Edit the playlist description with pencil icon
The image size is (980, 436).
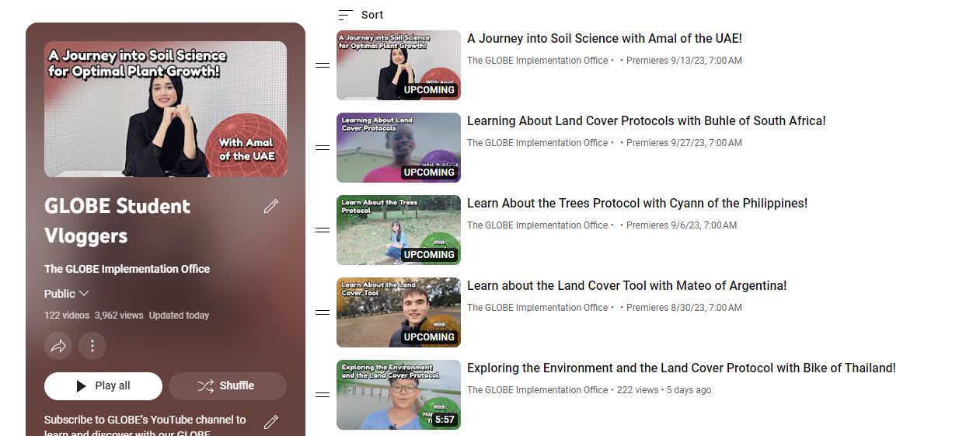(271, 422)
